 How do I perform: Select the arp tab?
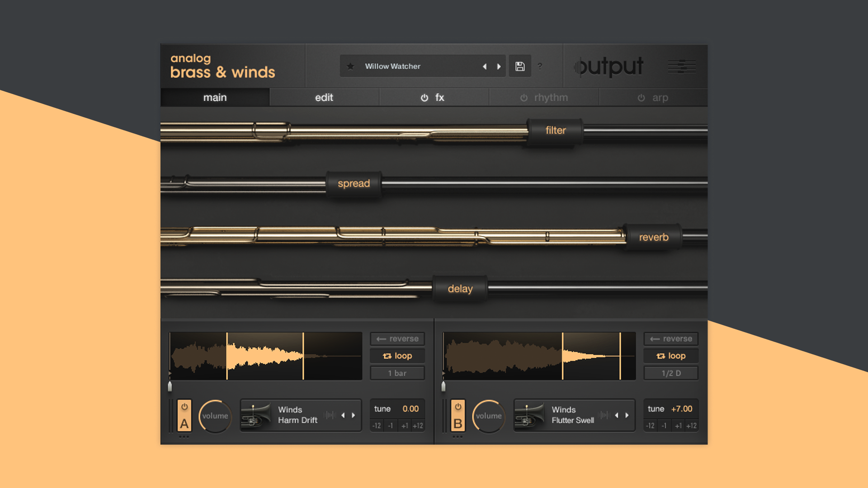tap(660, 97)
